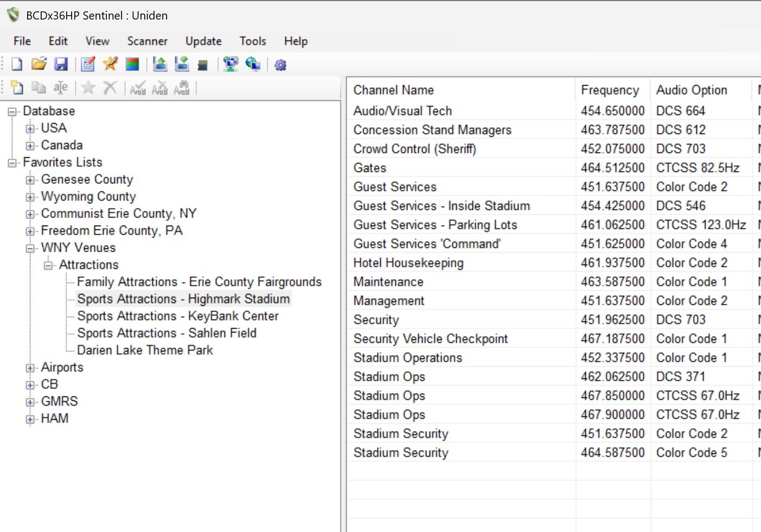The height and width of the screenshot is (532, 761).
Task: Click the red-green-blue color bars icon
Action: (x=132, y=65)
